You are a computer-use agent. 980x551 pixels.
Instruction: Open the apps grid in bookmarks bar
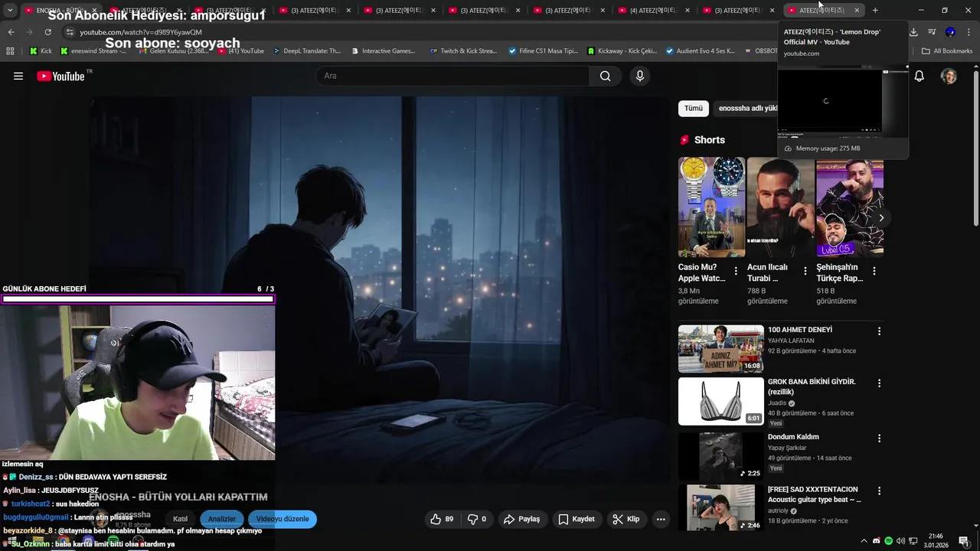[x=10, y=51]
